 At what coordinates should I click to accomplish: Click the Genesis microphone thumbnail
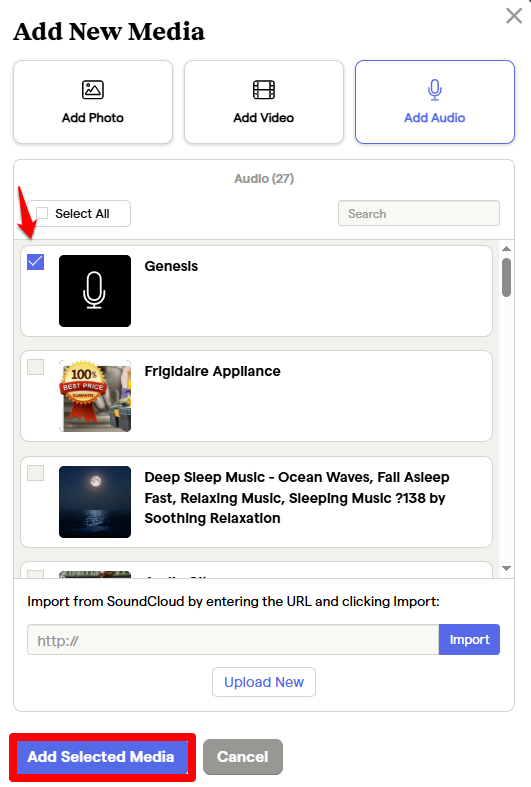(x=95, y=291)
